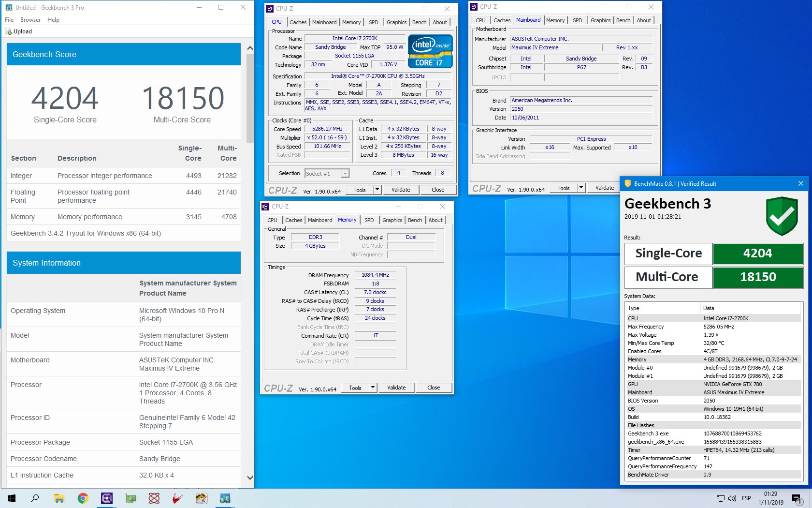The height and width of the screenshot is (508, 812).
Task: Open the Tools dropdown arrow in the CPU-Z window showing the CPU tab
Action: pos(377,190)
